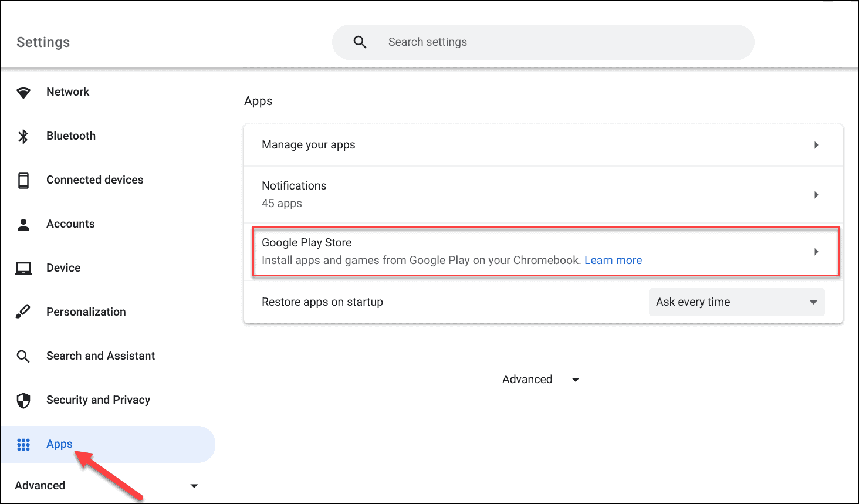Click the Bluetooth icon in sidebar

23,136
